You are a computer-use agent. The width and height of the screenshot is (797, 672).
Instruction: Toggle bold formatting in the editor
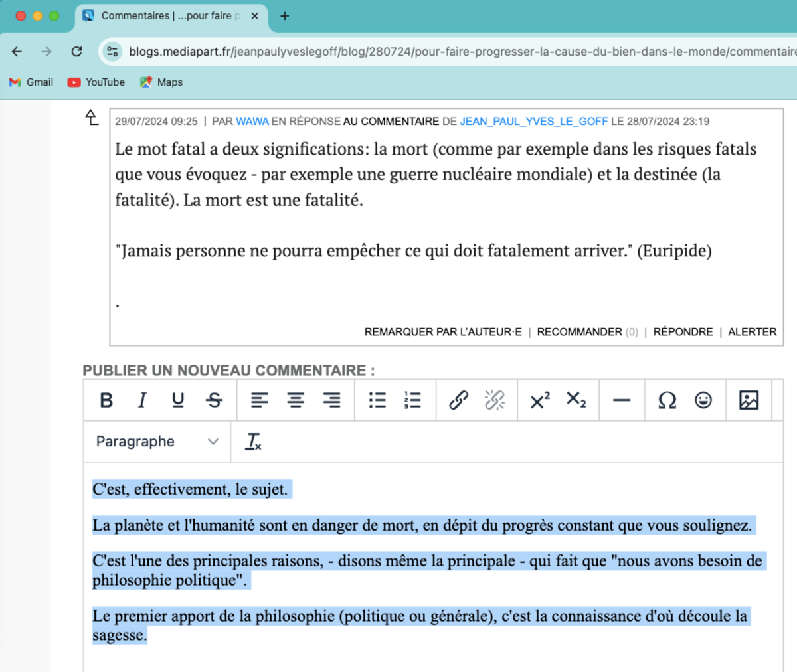[106, 400]
